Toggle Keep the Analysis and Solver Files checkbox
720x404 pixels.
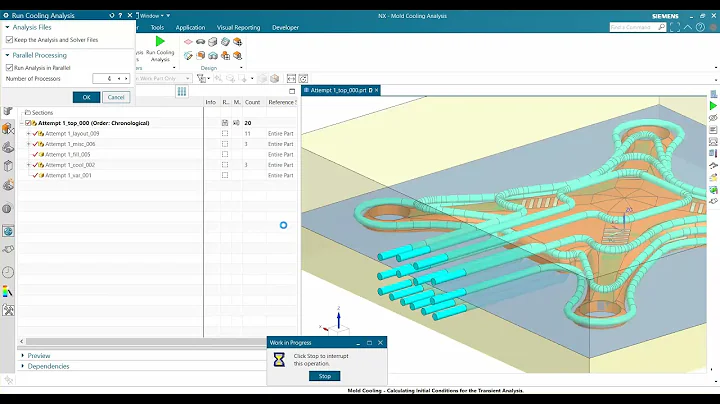click(9, 40)
